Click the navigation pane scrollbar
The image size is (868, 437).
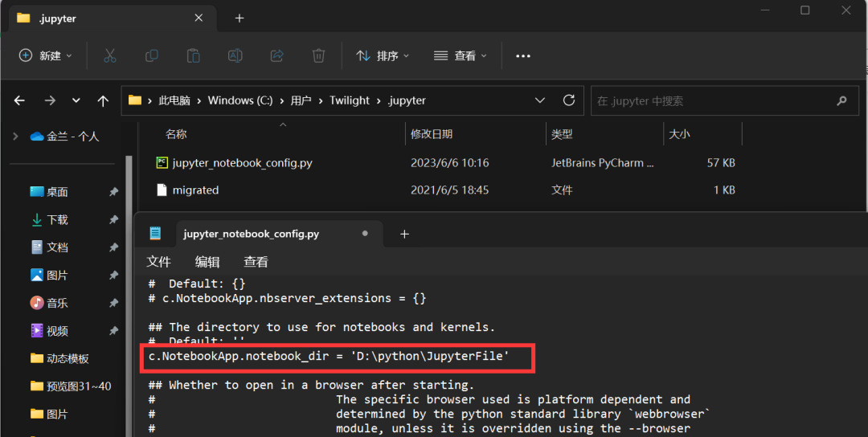pyautogui.click(x=129, y=296)
